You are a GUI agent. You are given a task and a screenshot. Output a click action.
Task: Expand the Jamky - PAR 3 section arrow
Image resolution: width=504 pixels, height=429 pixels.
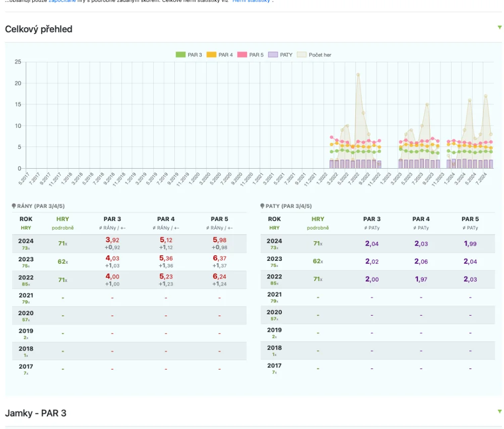pyautogui.click(x=499, y=411)
